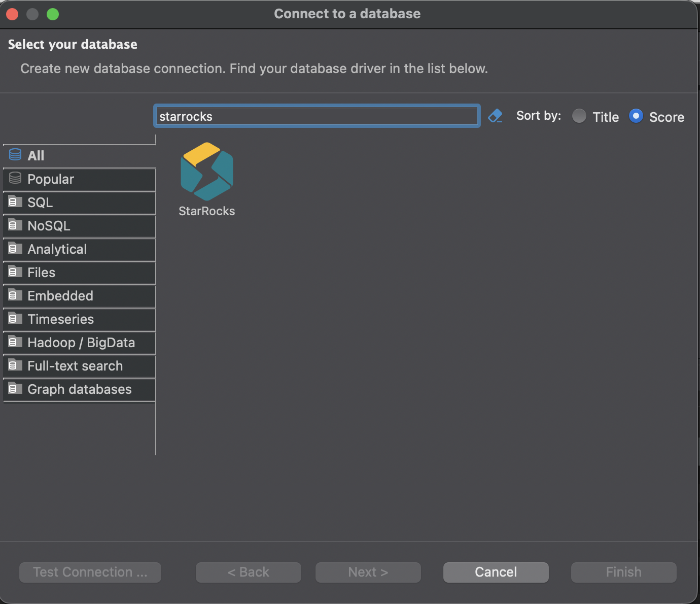Image resolution: width=700 pixels, height=604 pixels.
Task: Click the minimize window button
Action: [32, 14]
